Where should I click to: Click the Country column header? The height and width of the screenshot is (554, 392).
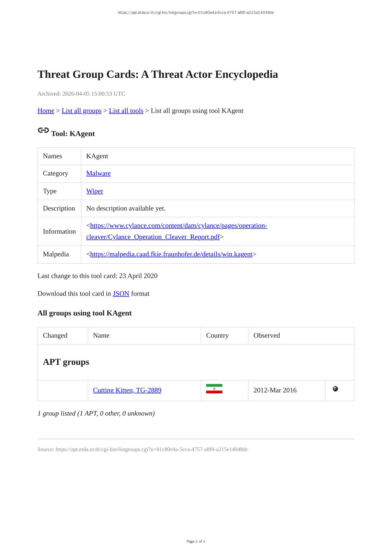tap(217, 335)
